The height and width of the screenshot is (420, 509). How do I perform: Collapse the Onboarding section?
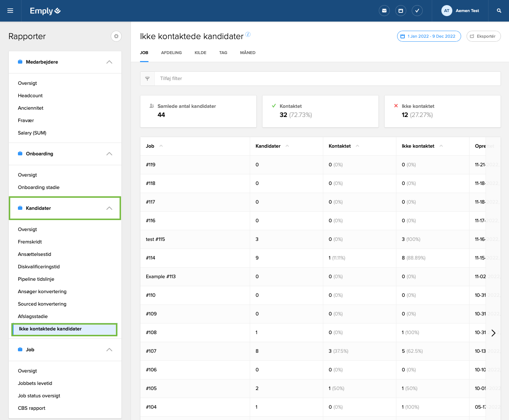coord(109,154)
